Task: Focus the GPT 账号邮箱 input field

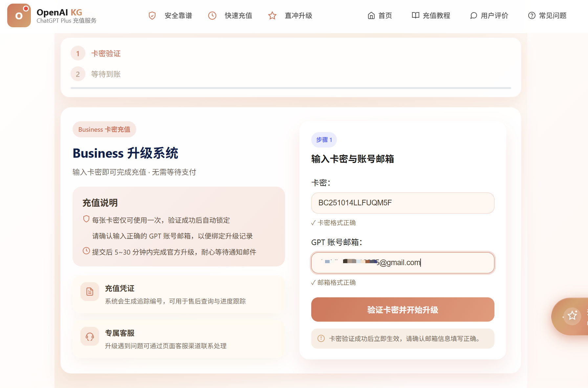Action: 403,263
